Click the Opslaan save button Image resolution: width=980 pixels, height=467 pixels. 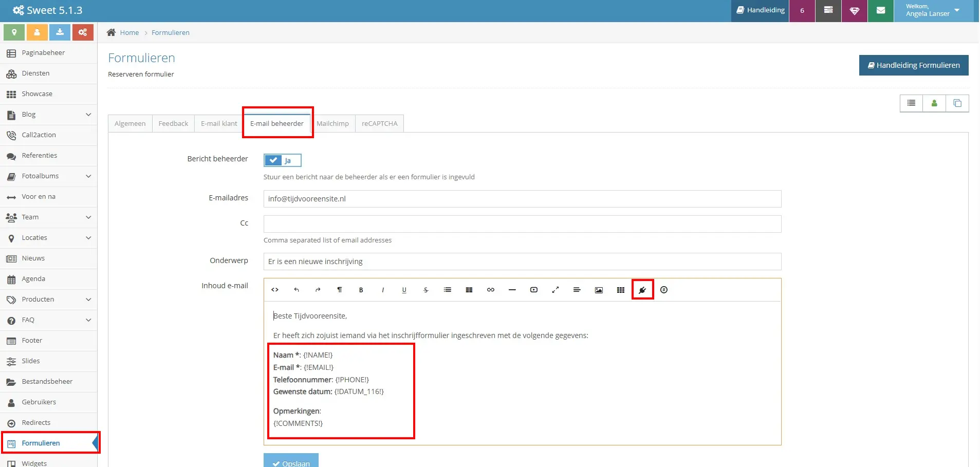291,460
